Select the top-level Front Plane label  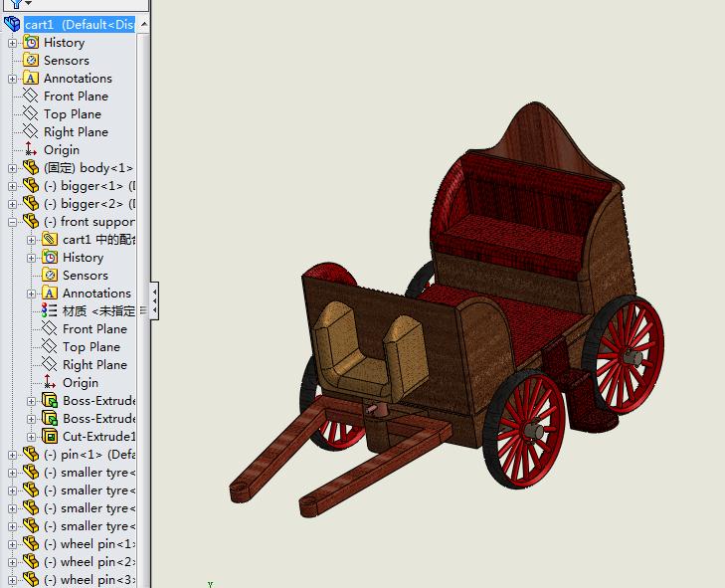tap(76, 97)
